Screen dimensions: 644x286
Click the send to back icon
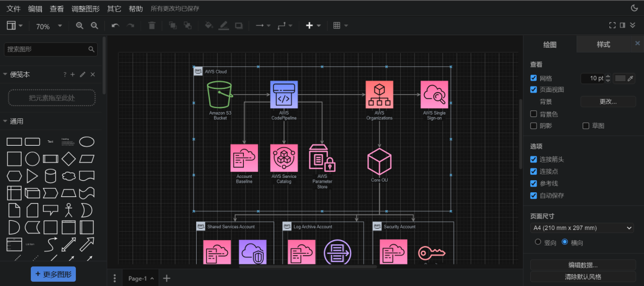pyautogui.click(x=188, y=26)
